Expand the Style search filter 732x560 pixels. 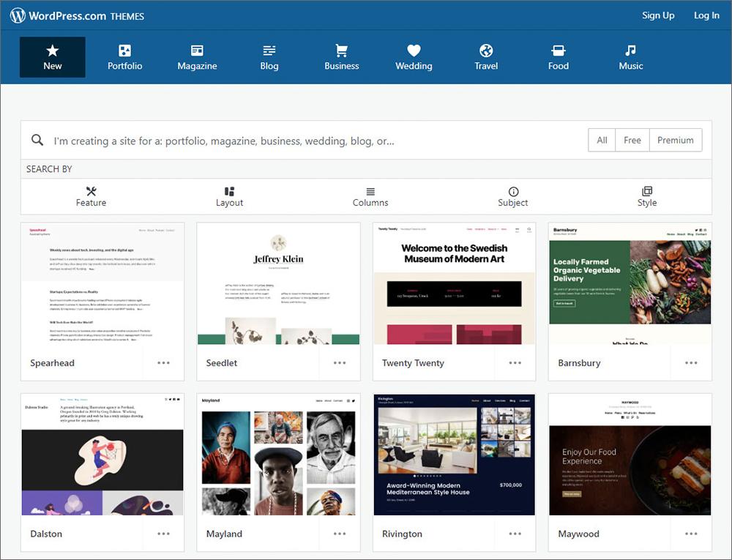647,196
